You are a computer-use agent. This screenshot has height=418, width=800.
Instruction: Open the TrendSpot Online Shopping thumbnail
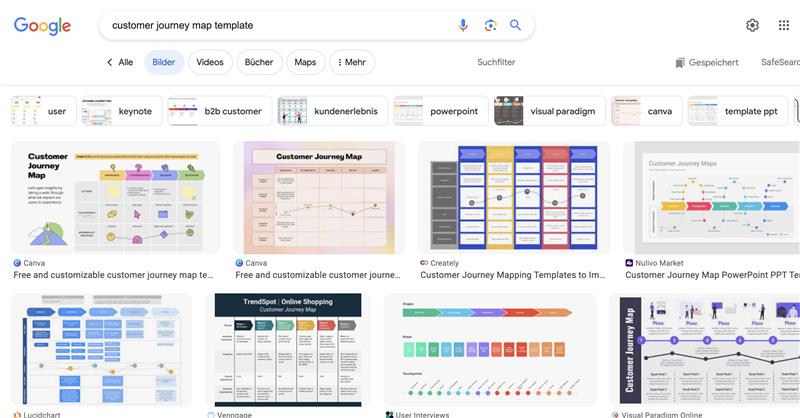[288, 349]
